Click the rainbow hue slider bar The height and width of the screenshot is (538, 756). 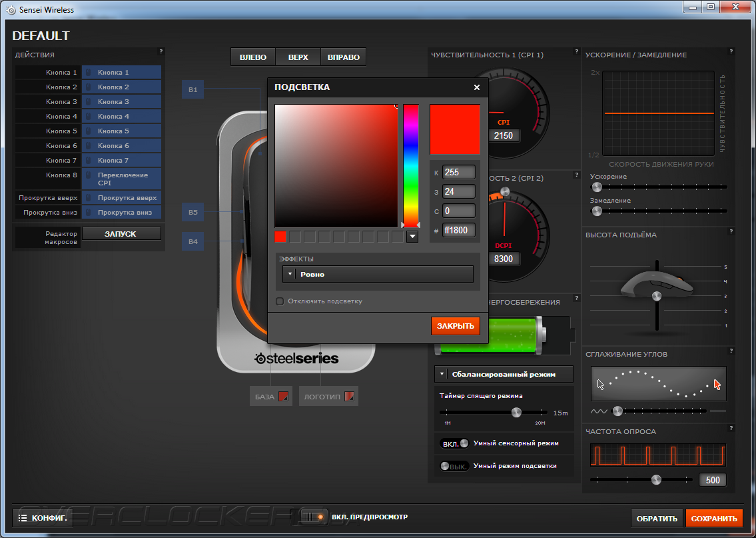point(411,165)
